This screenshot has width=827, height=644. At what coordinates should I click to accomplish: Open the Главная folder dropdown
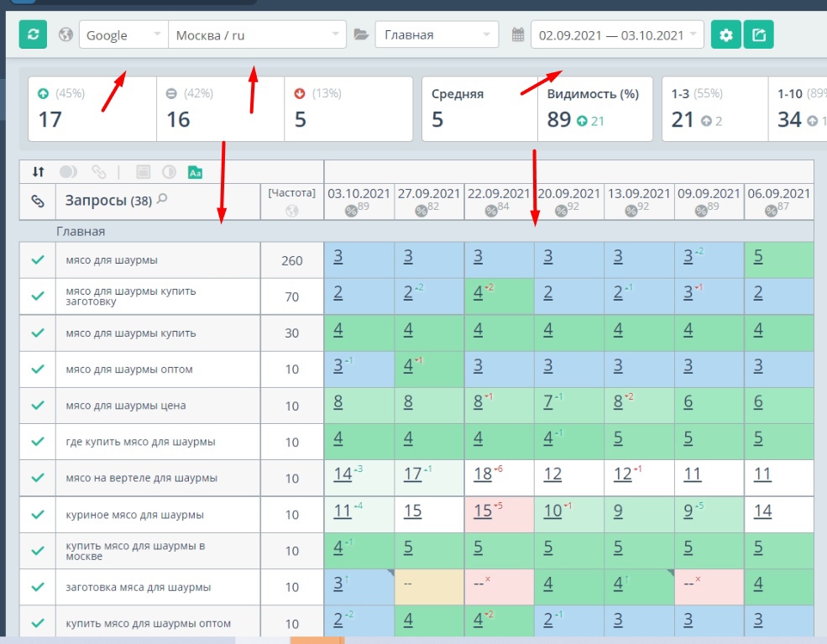[x=437, y=34]
